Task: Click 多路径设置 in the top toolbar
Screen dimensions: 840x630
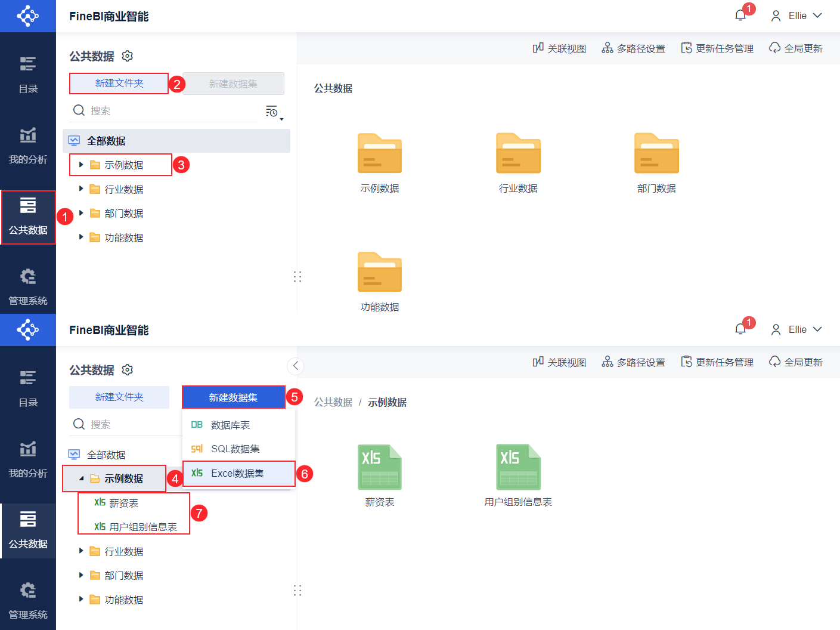Action: 633,48
